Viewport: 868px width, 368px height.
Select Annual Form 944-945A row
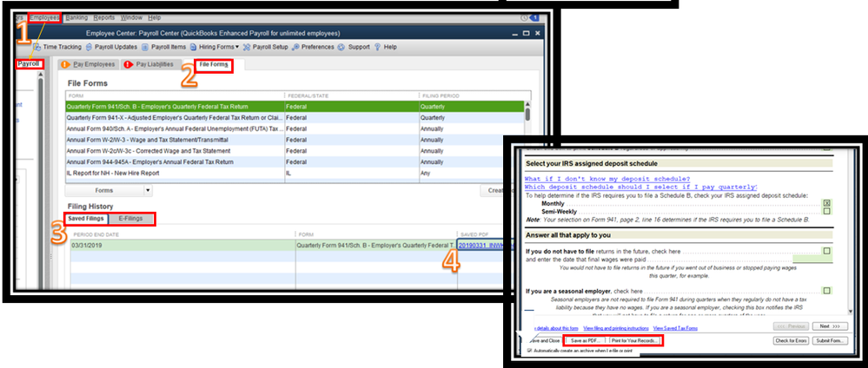[294, 162]
